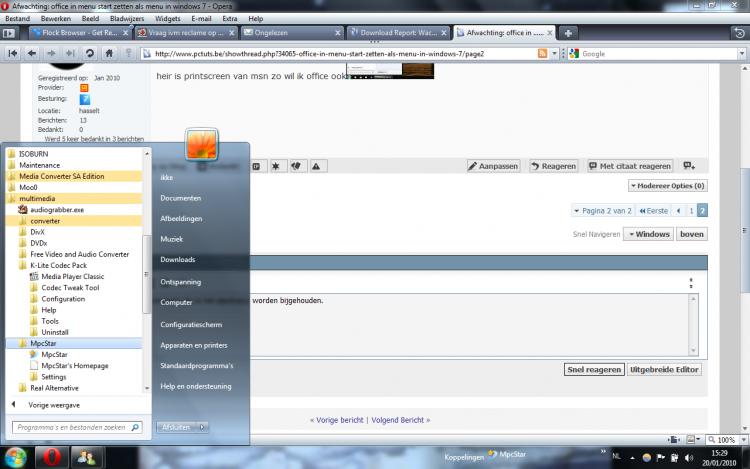Open the Bestand menu
Viewport: 750px width, 469px height.
pyautogui.click(x=18, y=19)
